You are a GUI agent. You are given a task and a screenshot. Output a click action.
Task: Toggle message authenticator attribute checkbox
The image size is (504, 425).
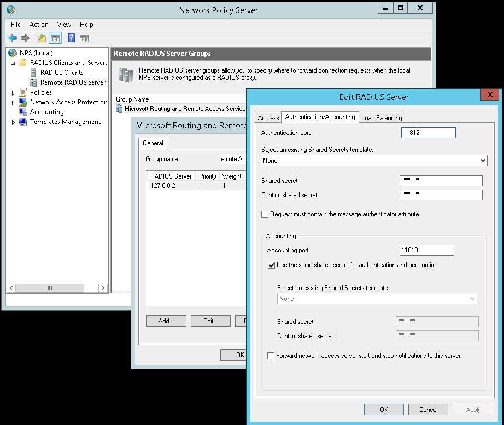(265, 214)
